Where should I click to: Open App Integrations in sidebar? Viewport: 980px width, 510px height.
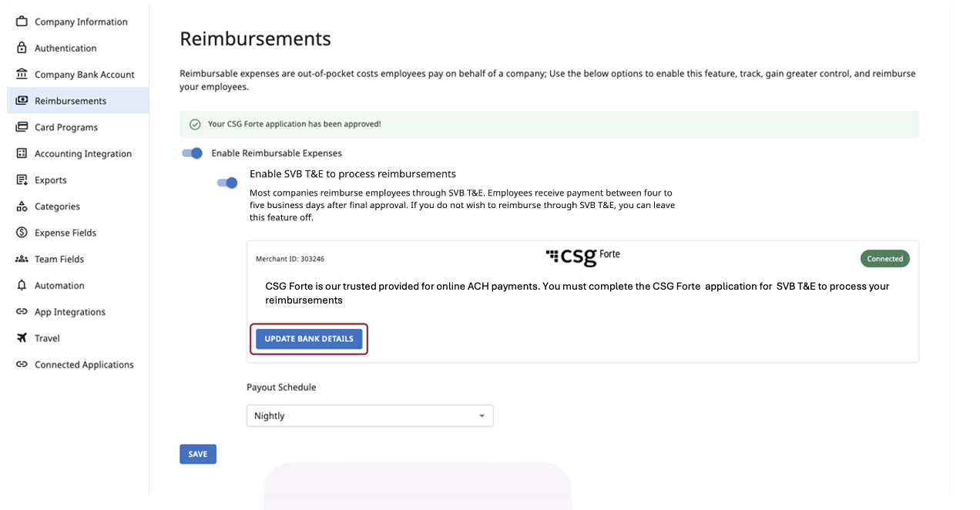(70, 312)
